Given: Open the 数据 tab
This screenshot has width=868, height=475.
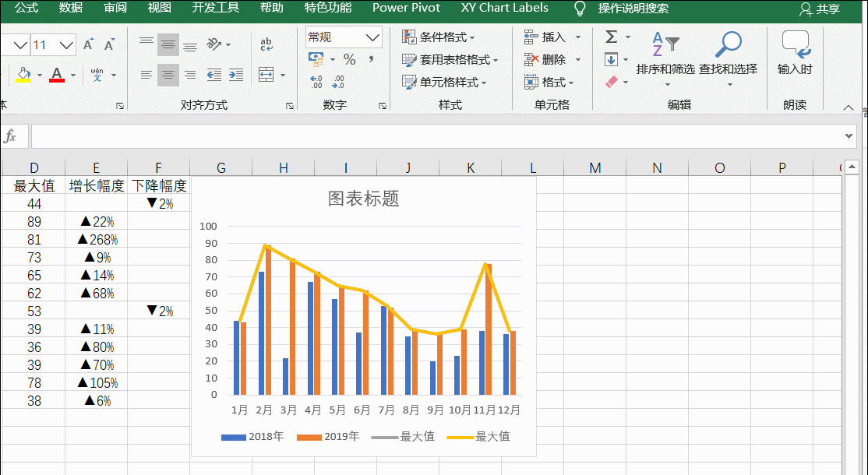Looking at the screenshot, I should (71, 8).
